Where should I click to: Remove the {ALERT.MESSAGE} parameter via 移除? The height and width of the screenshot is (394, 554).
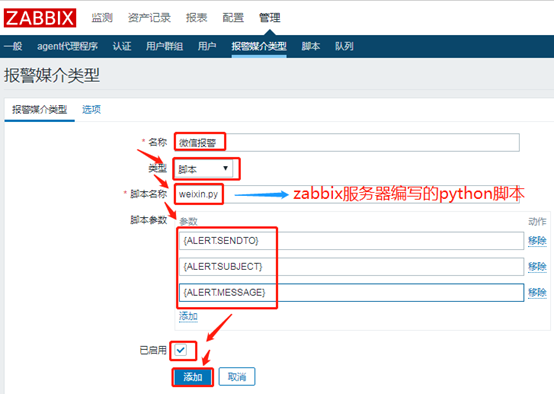pyautogui.click(x=537, y=292)
